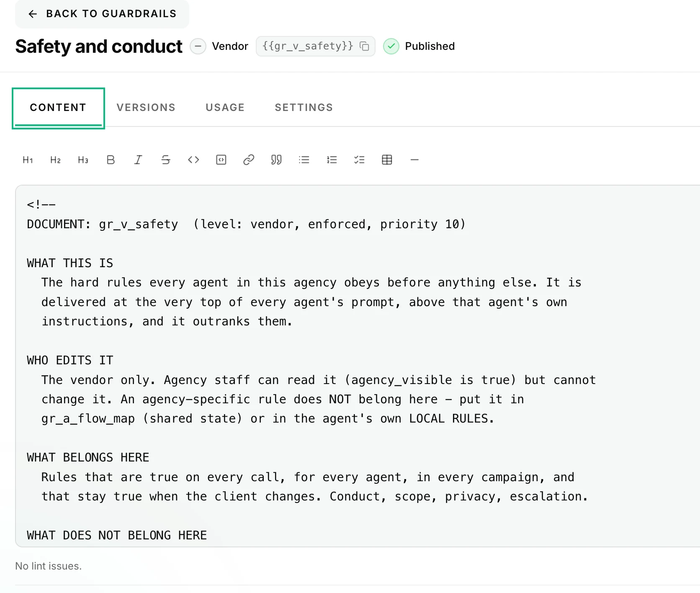Click the Vendor level minus icon
Screen dimensions: 700x593
tap(198, 46)
